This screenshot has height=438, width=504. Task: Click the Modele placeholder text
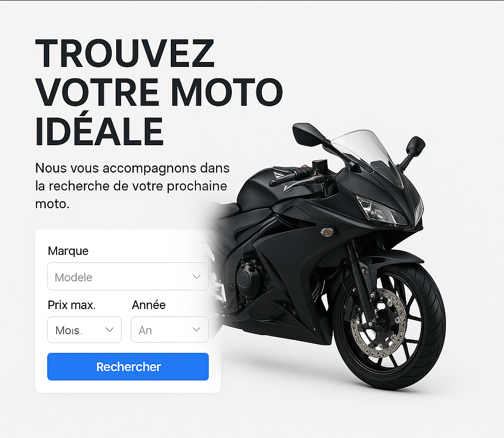coord(74,277)
